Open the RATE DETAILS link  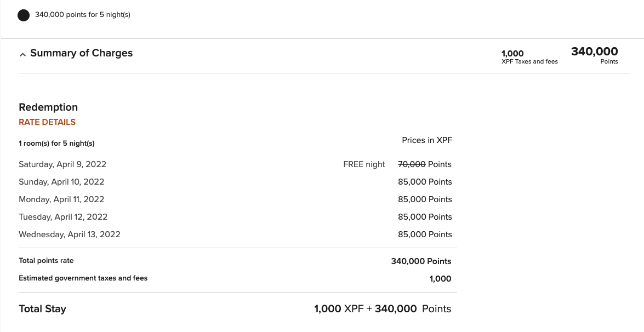[47, 122]
